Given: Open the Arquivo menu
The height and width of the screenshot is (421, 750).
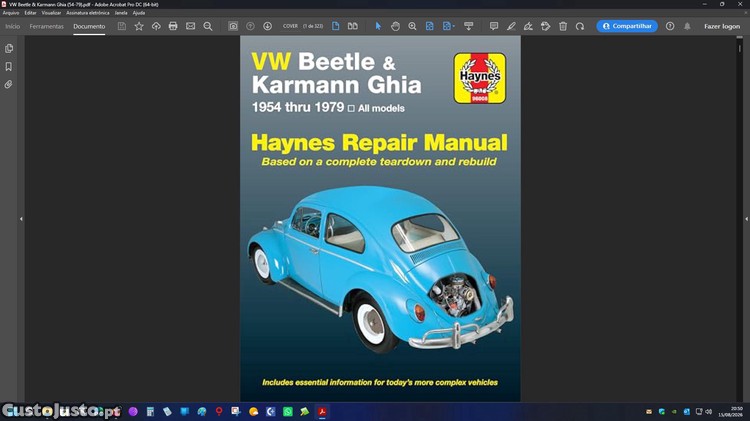Looking at the screenshot, I should [x=11, y=13].
